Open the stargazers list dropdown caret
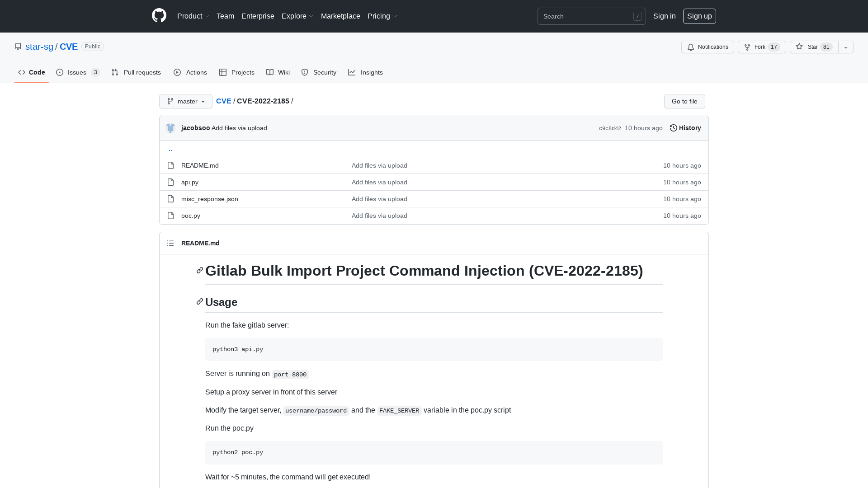The width and height of the screenshot is (868, 488). 845,47
